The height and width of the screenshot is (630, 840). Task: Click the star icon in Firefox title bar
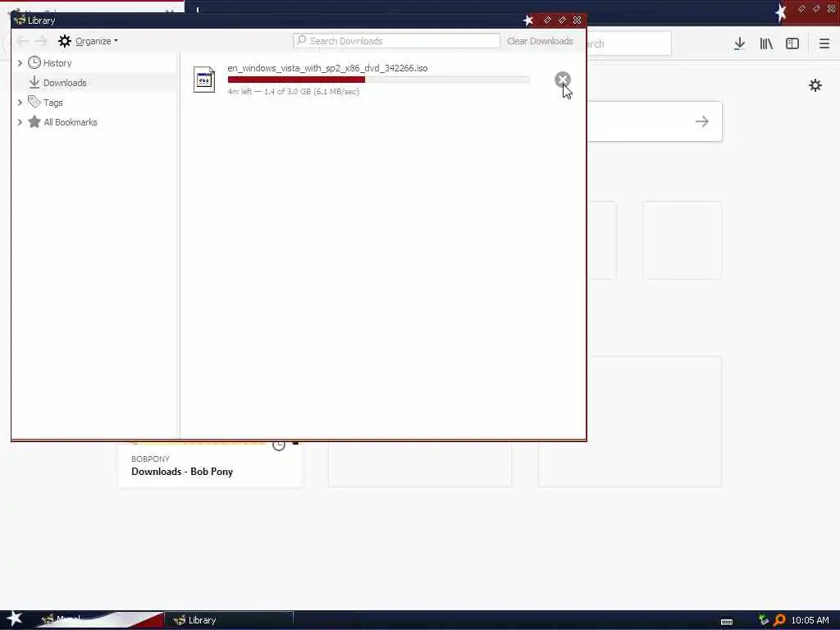click(781, 11)
